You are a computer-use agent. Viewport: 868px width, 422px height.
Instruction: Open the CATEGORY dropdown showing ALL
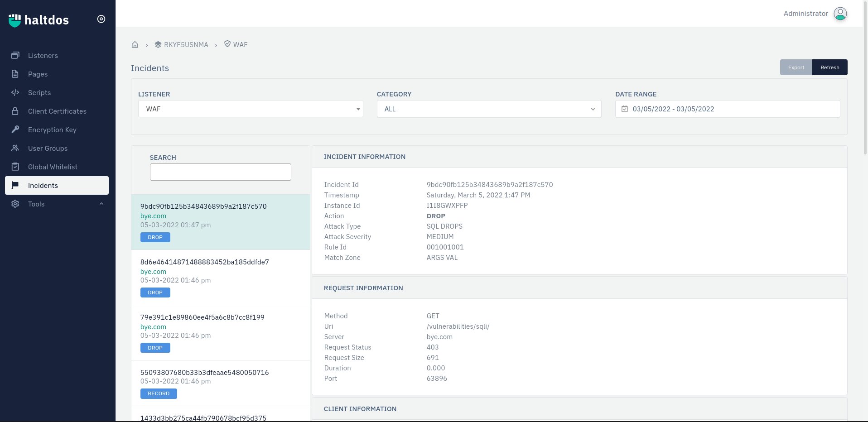tap(489, 109)
